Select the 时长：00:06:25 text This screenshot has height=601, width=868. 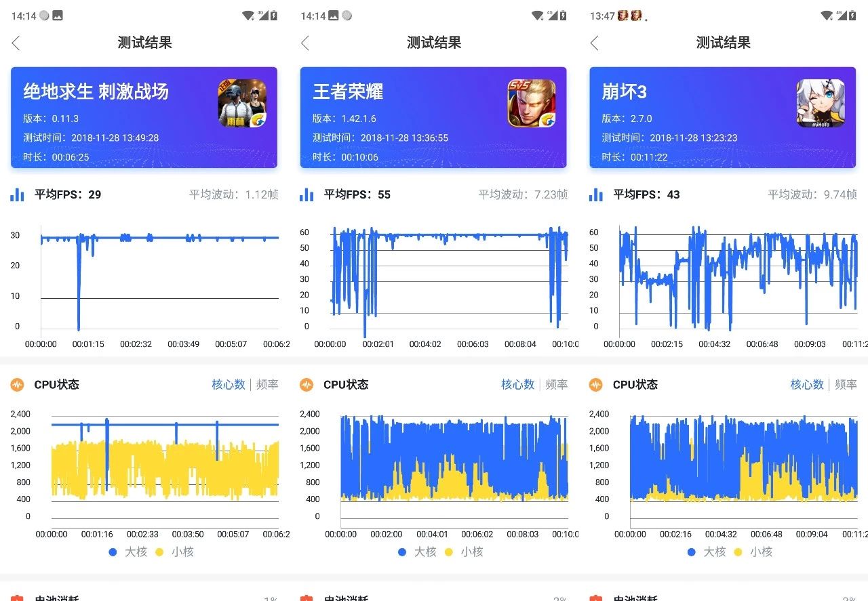56,157
